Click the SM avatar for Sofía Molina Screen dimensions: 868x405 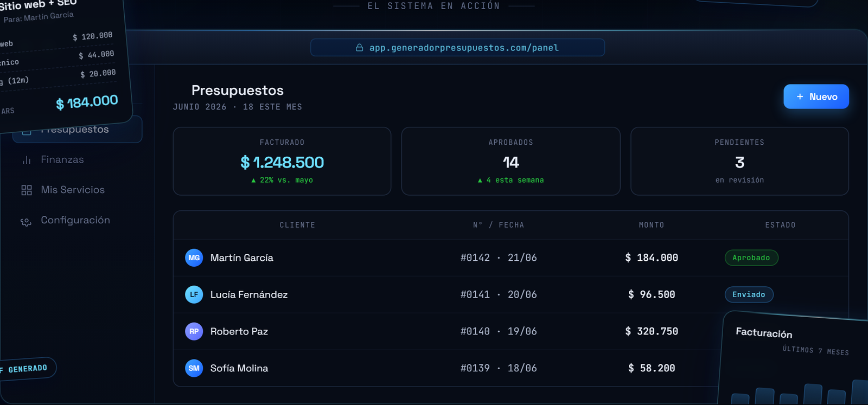pyautogui.click(x=194, y=368)
